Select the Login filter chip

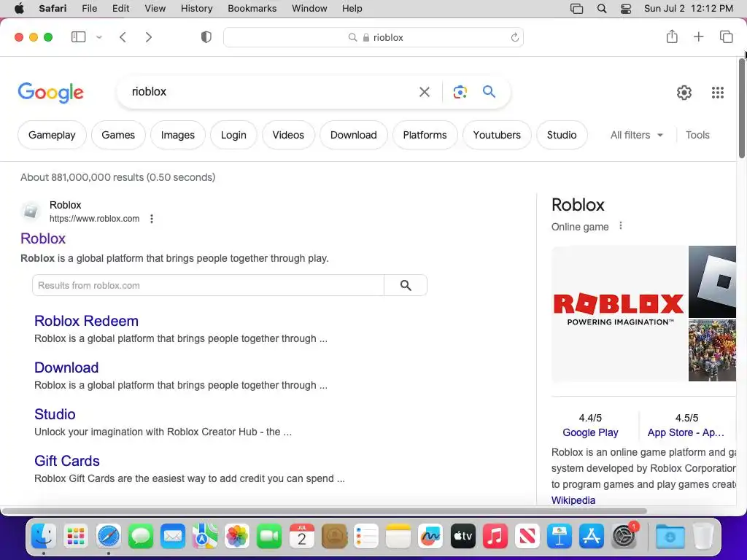[x=233, y=135]
